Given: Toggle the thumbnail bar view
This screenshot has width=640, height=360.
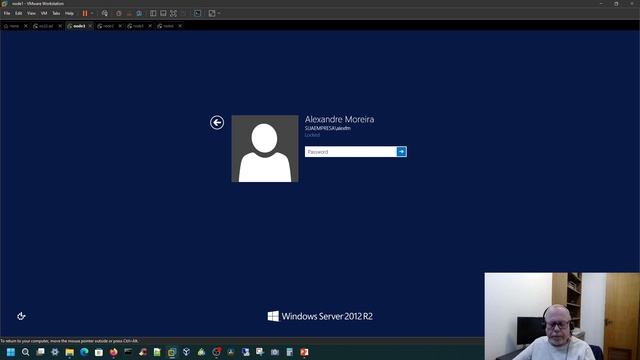Looking at the screenshot, I should click(x=163, y=13).
